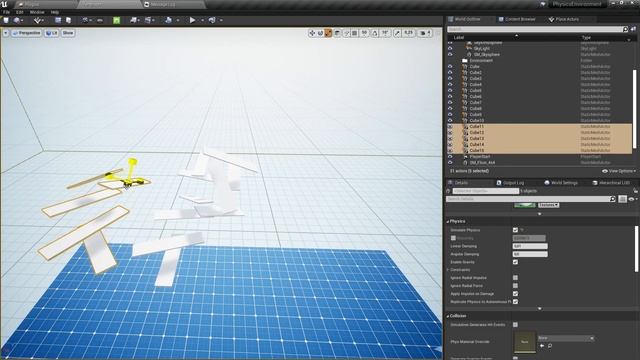Toggle visibility of PlayerStart actor
Image resolution: width=640 pixels, height=360 pixels.
coord(450,157)
